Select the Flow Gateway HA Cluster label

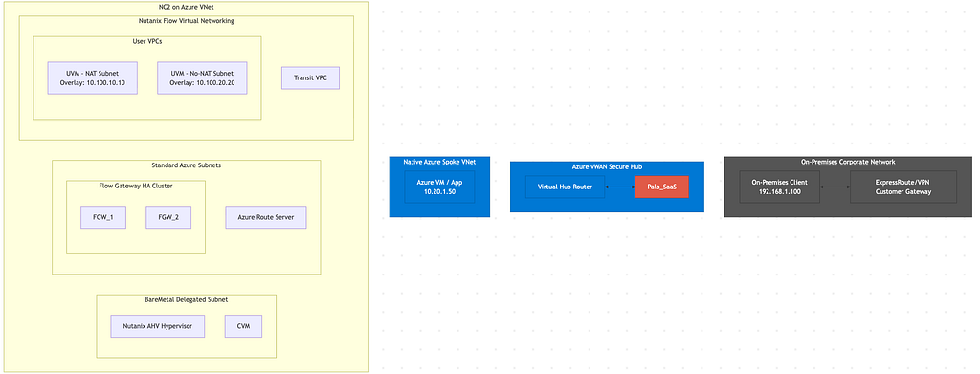136,187
